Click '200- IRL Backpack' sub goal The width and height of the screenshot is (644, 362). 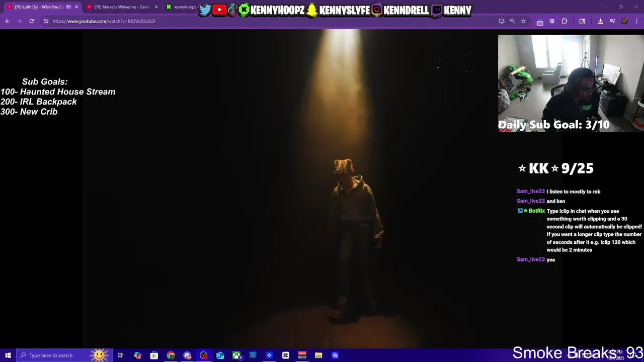click(39, 102)
